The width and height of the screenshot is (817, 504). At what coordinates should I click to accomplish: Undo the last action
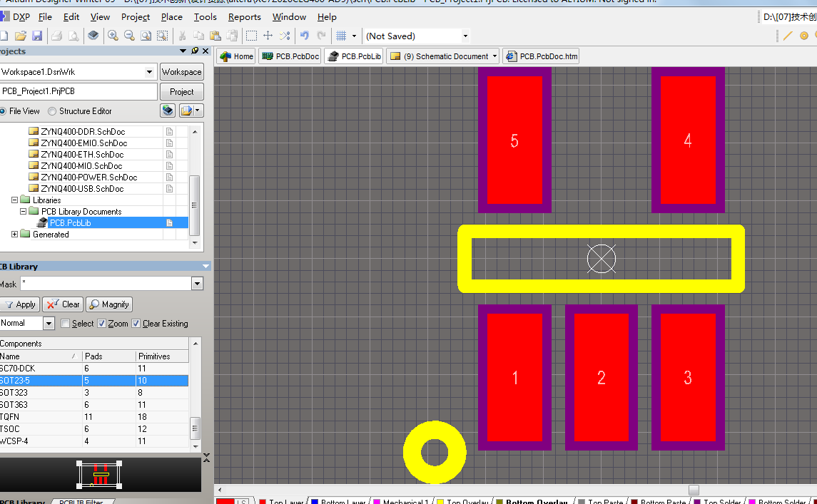pyautogui.click(x=305, y=36)
